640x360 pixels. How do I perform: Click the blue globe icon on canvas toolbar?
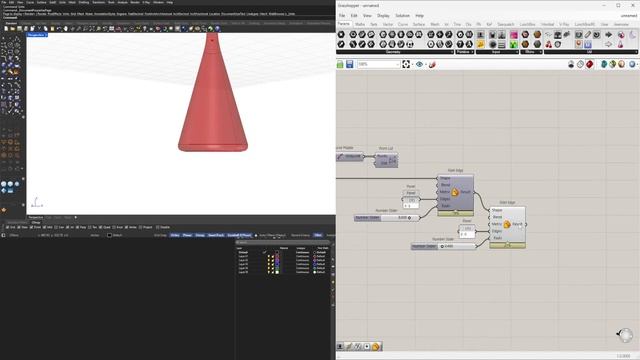pyautogui.click(x=632, y=64)
